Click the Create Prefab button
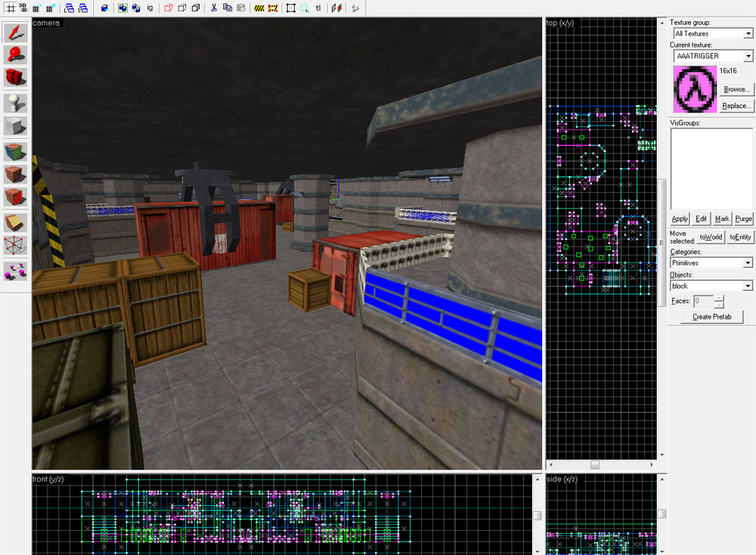The height and width of the screenshot is (555, 756). 711,317
